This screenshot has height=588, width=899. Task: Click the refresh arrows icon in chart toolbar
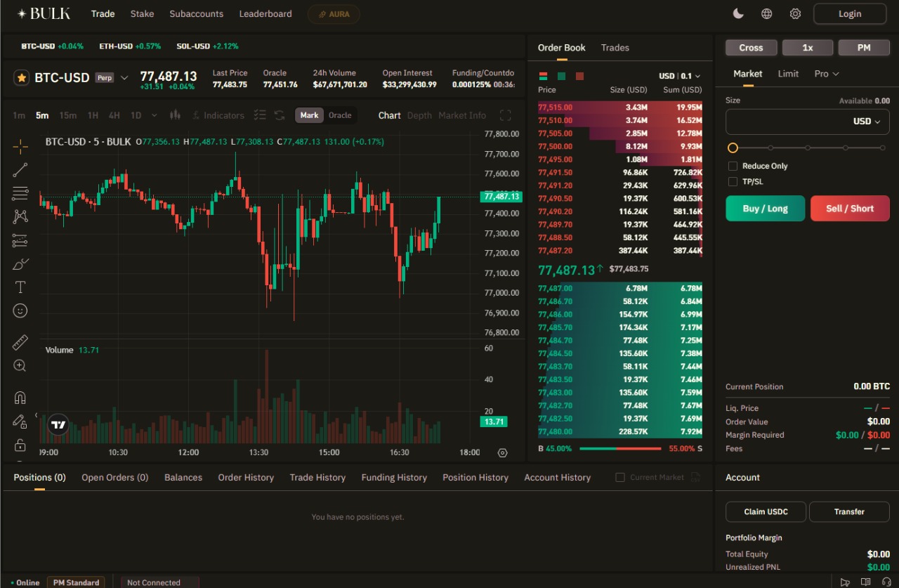280,115
